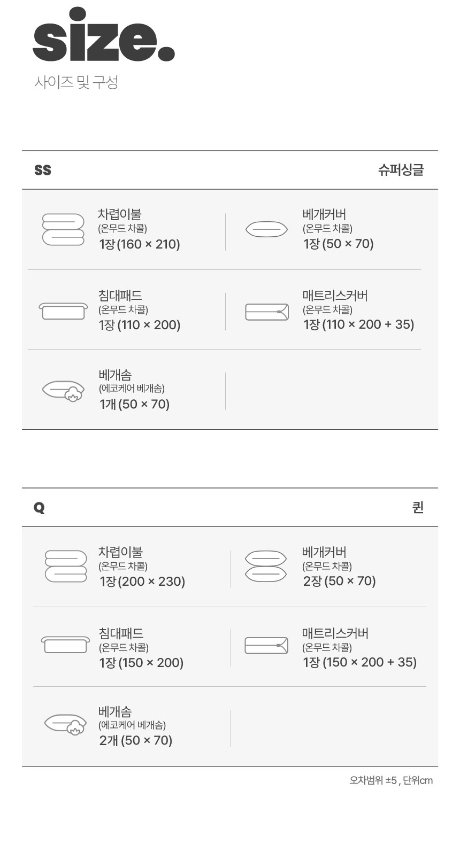Click the 1장 (160 × 210) comforter size text

pos(140,244)
